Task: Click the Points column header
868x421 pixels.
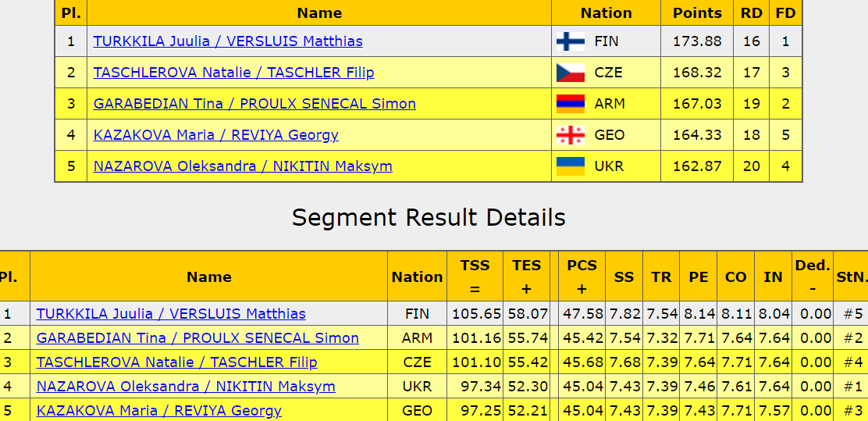Action: [697, 12]
